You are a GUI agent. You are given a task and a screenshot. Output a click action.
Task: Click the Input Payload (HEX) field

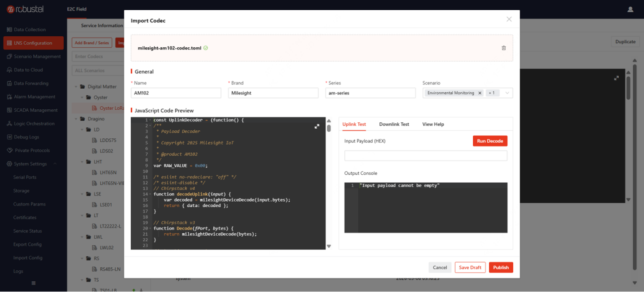point(426,156)
